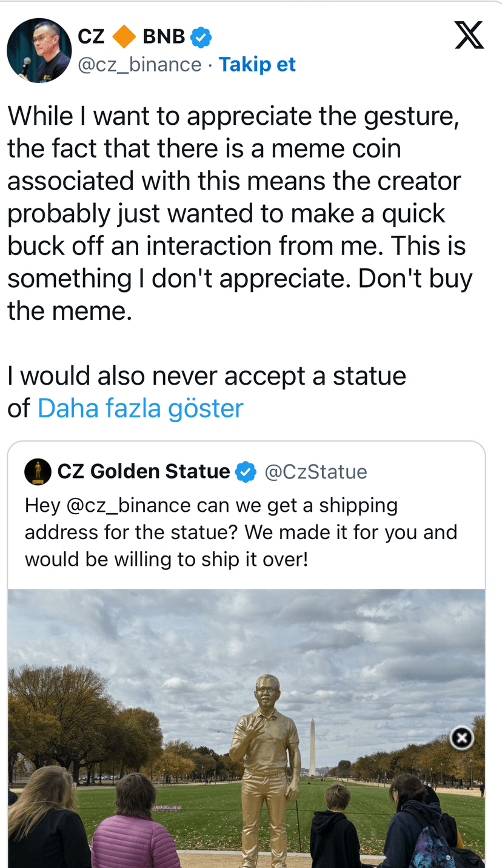502x868 pixels.
Task: Click the white monument in the photo background
Action: pyautogui.click(x=313, y=748)
